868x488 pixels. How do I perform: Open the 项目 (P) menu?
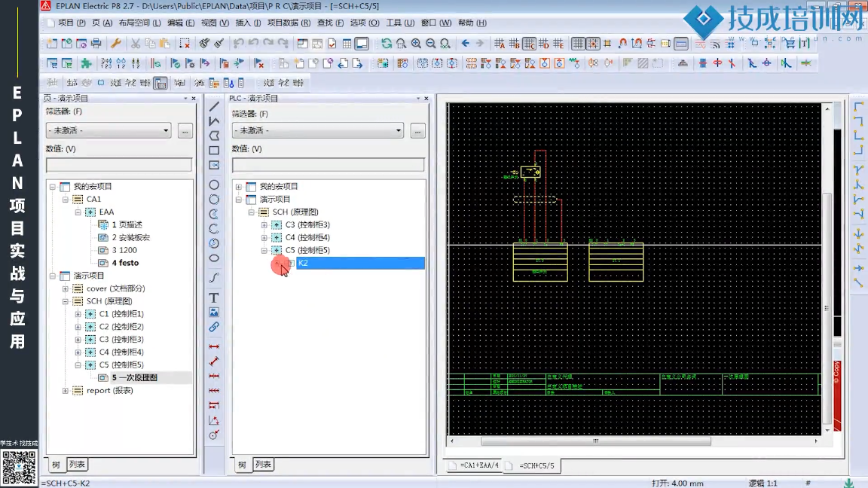click(x=72, y=23)
